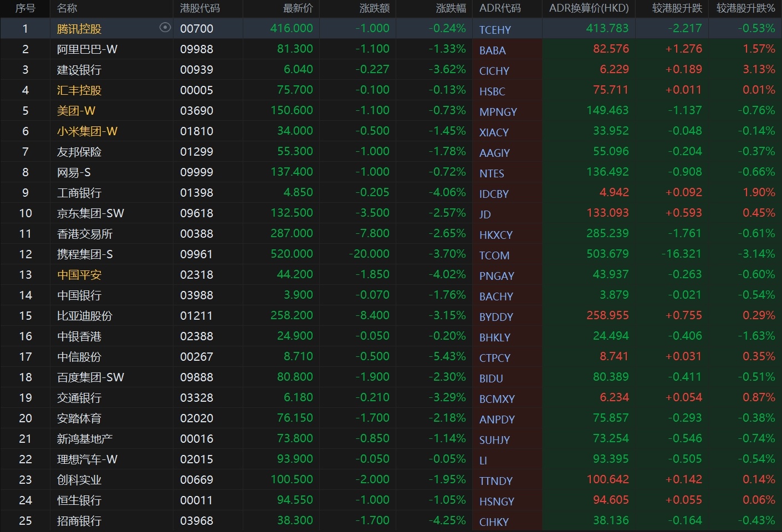This screenshot has height=532, width=782.
Task: Click ADR code BYDDY
Action: 496,317
